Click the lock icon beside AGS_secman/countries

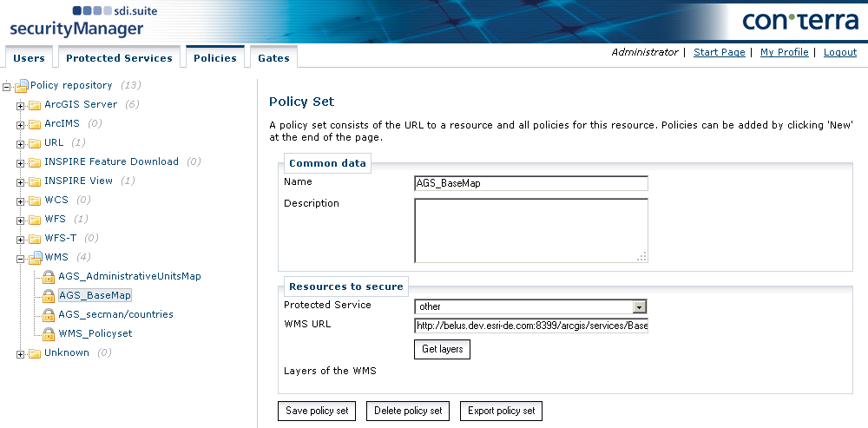[x=49, y=315]
